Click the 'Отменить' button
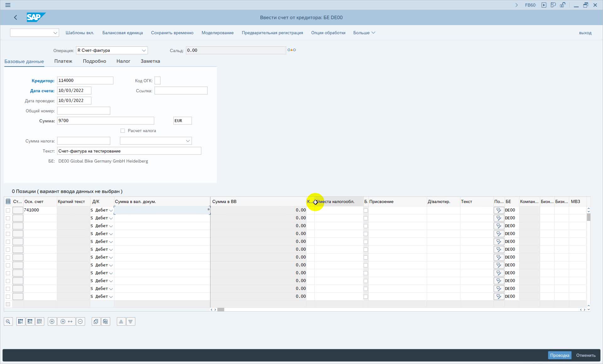The height and width of the screenshot is (364, 603). tap(586, 355)
